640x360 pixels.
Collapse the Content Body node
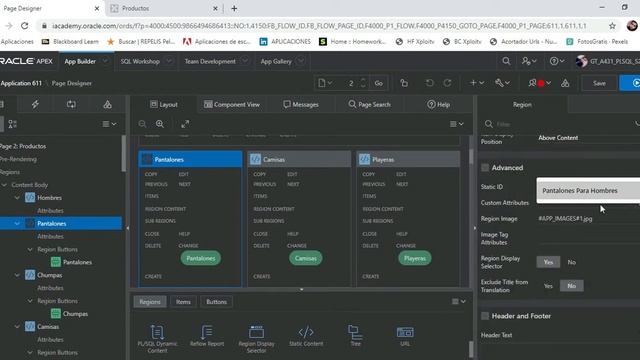tap(4, 185)
